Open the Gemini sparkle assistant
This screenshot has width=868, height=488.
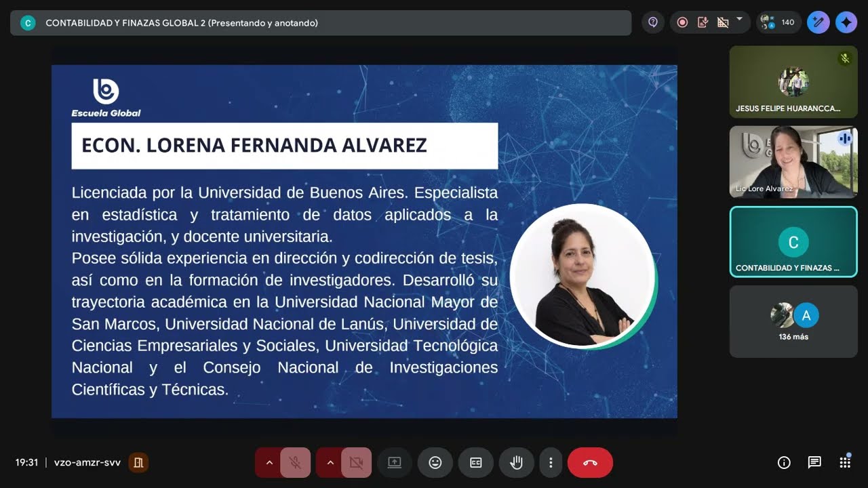click(846, 22)
